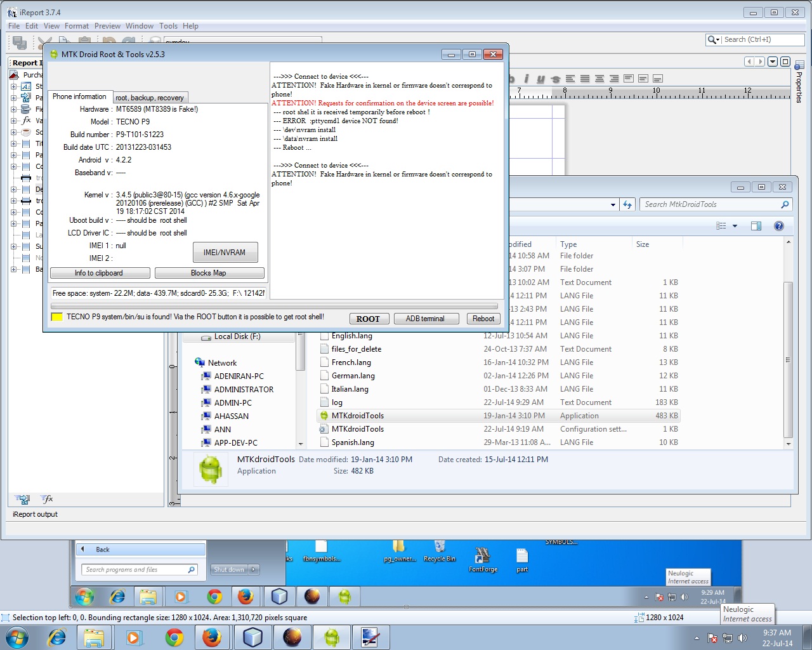Expand the Parameters node with arrow icon
This screenshot has width=812, height=650.
13,98
